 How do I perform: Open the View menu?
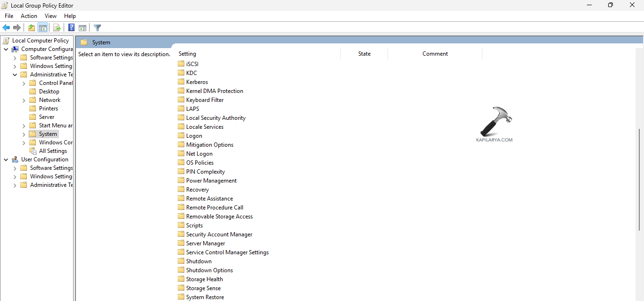(50, 16)
